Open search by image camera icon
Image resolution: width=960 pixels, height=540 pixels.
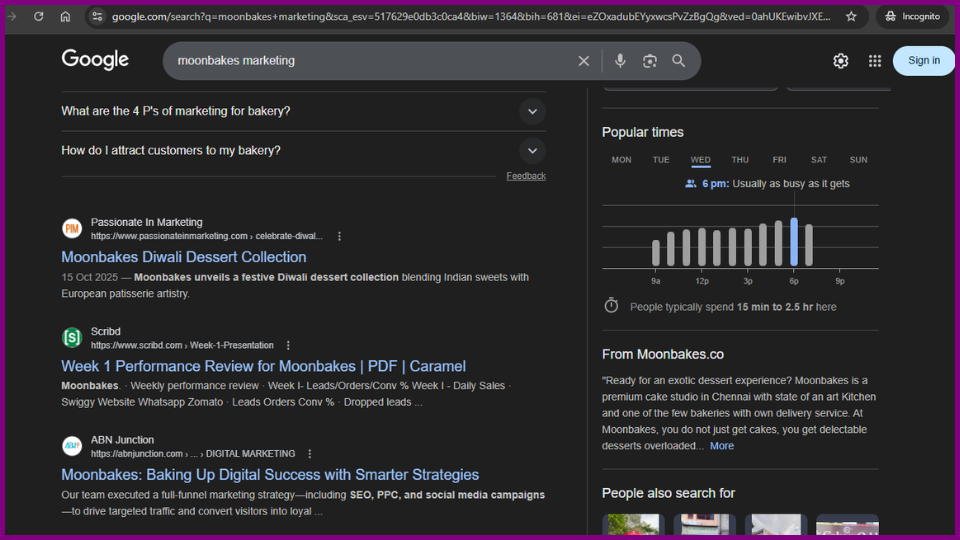pyautogui.click(x=650, y=61)
